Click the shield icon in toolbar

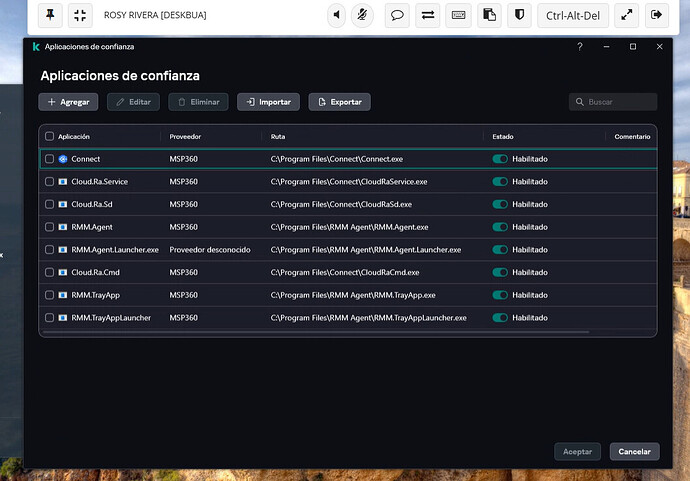coord(519,15)
